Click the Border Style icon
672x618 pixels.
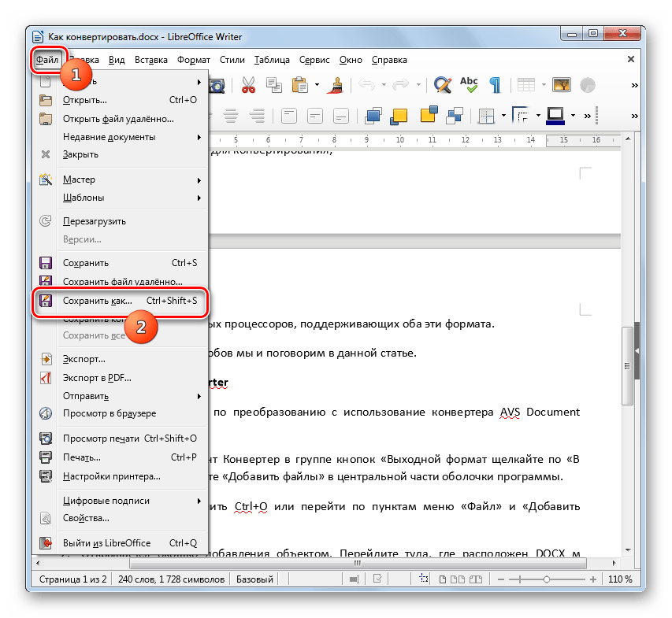[x=522, y=115]
